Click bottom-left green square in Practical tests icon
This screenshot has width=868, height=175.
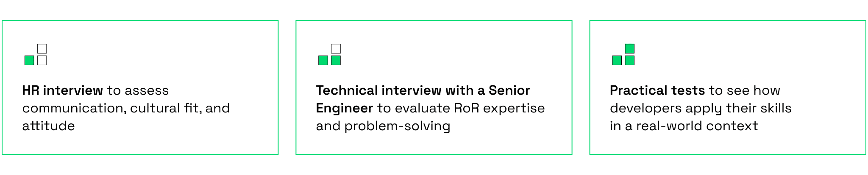[x=617, y=60]
